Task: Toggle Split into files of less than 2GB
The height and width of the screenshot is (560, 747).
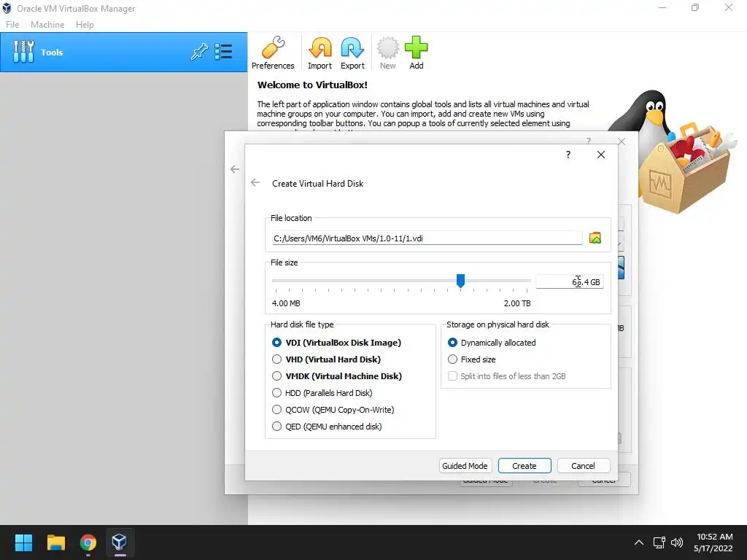Action: pyautogui.click(x=507, y=376)
